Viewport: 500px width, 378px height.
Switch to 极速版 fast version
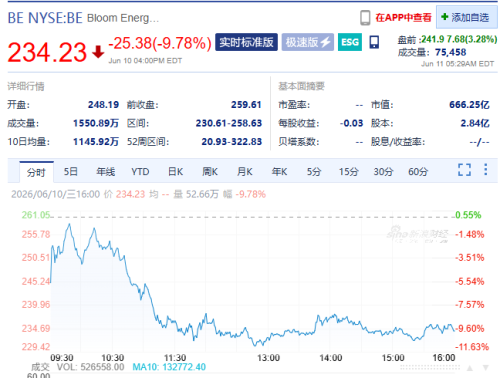(x=308, y=42)
